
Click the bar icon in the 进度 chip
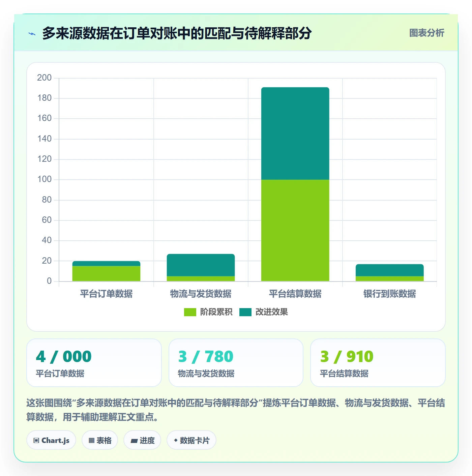[x=134, y=441]
